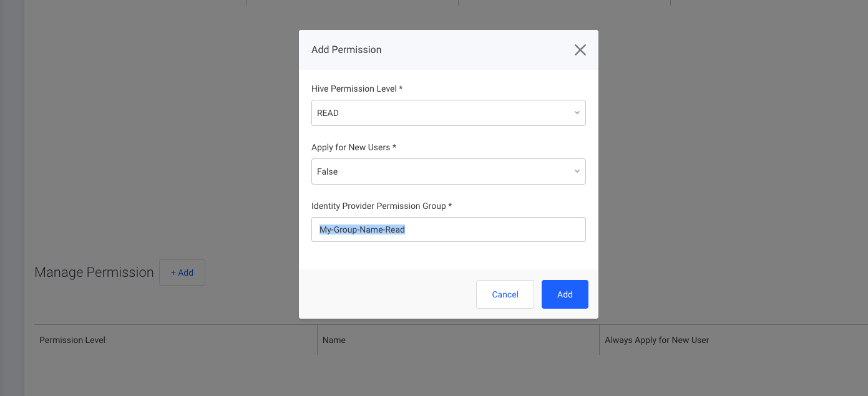Open the Apply for New Users dropdown

click(x=449, y=171)
